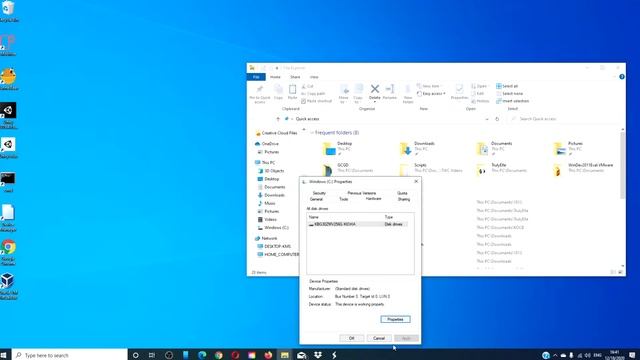Select Network in the navigation pane
This screenshot has width=640, height=360.
tap(266, 238)
